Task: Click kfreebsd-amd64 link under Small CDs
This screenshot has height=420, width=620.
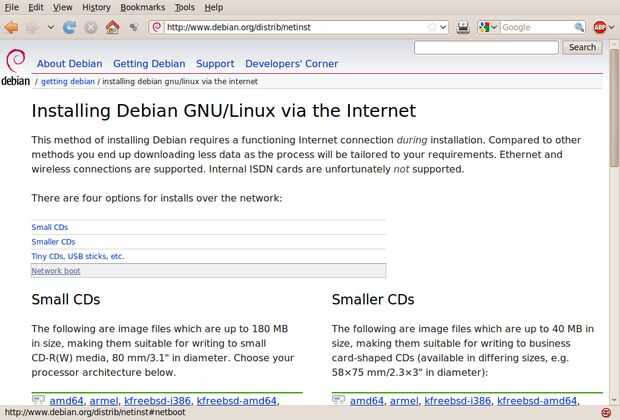Action: click(236, 401)
